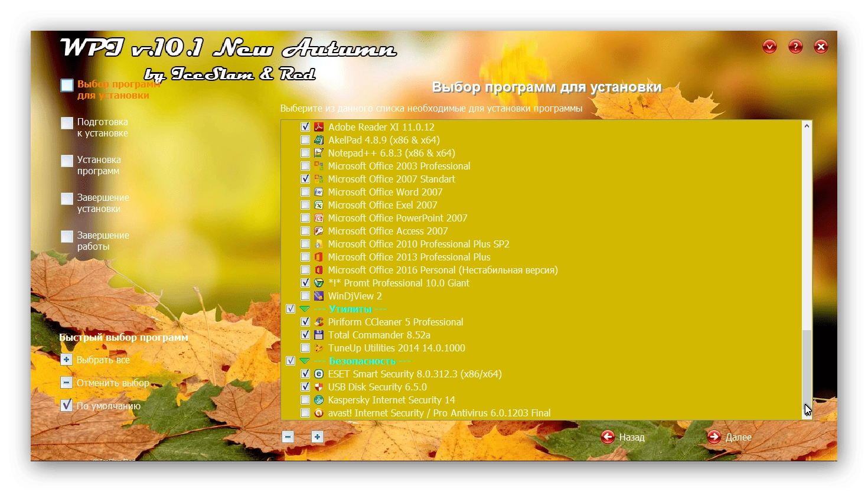The width and height of the screenshot is (868, 492).
Task: Click the red down-arrow window button
Action: tap(769, 47)
